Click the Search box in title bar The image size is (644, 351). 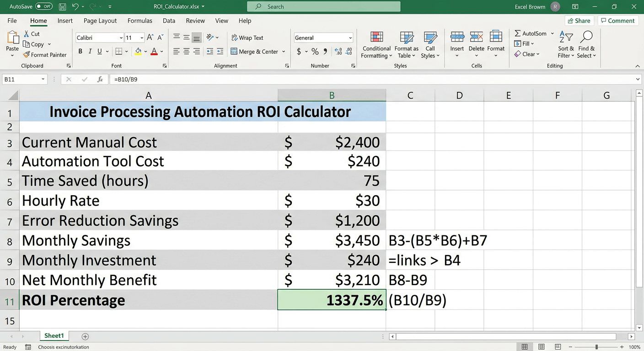click(x=324, y=7)
